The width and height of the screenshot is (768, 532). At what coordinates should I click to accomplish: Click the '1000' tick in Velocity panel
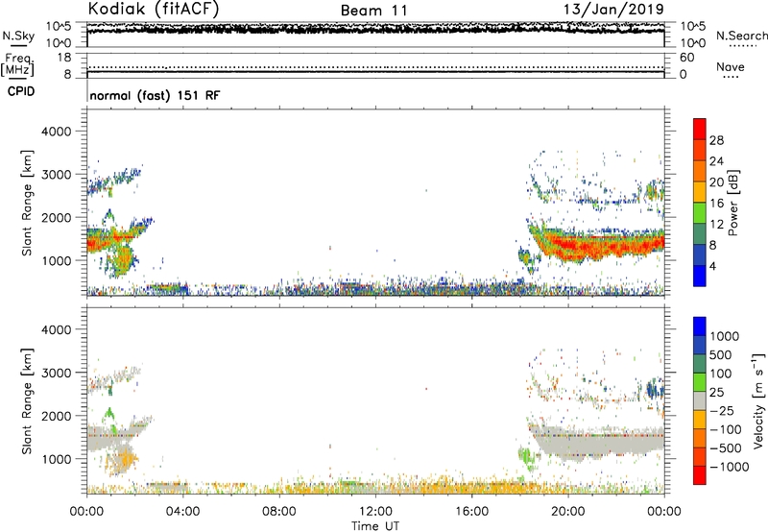coord(57,459)
